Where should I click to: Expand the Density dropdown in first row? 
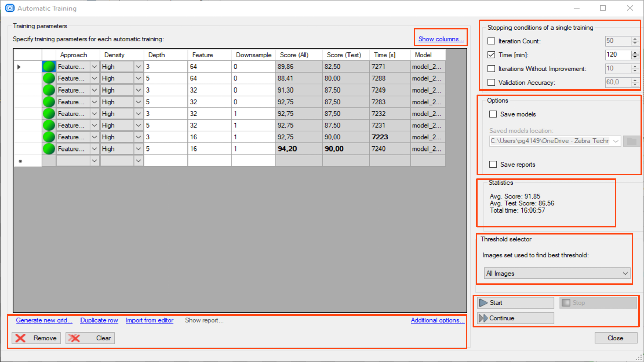coord(138,67)
